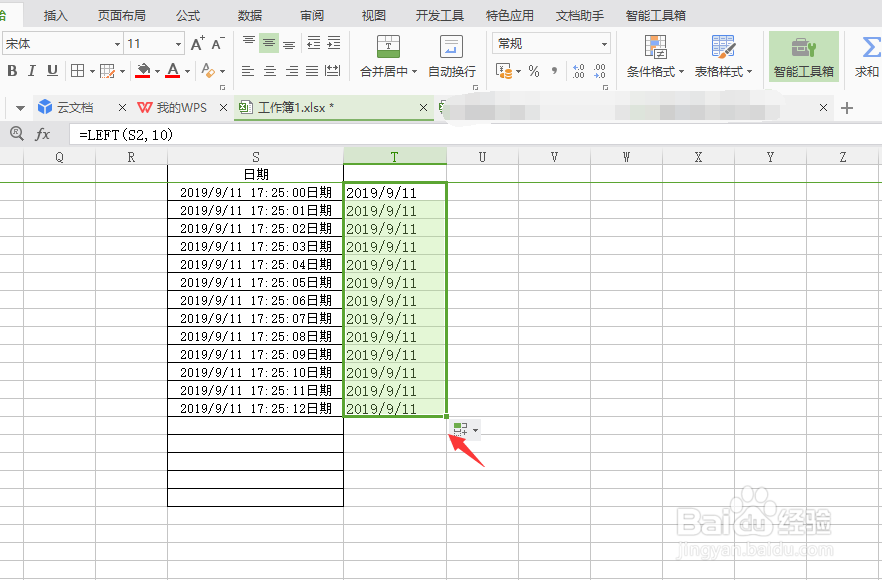Align text left
882x580 pixels.
click(248, 71)
